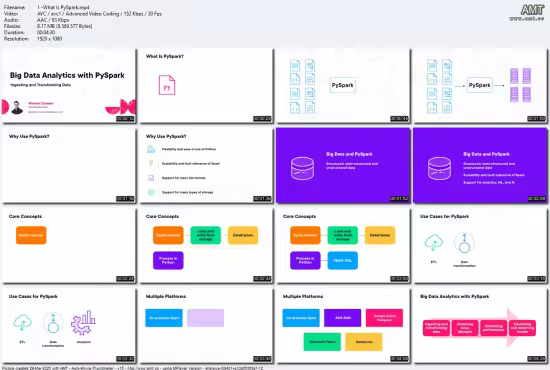Click the Optimizing performance step
This screenshot has height=370, width=550.
(493, 328)
